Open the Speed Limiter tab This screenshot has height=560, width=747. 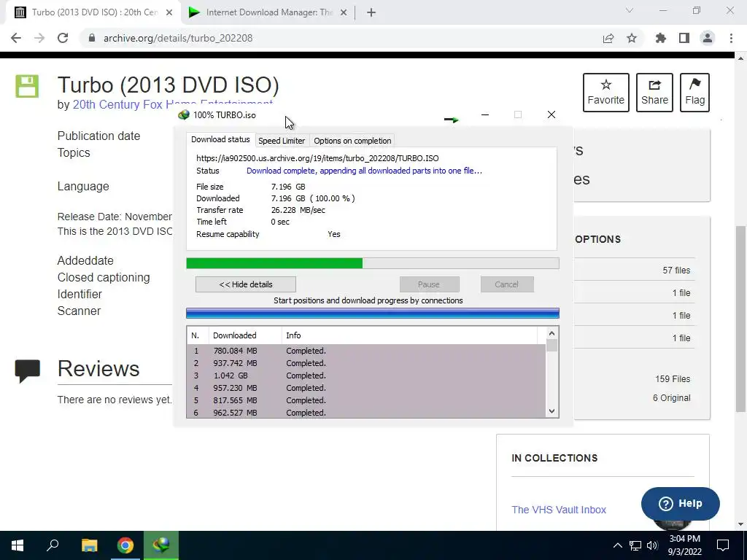coord(282,141)
